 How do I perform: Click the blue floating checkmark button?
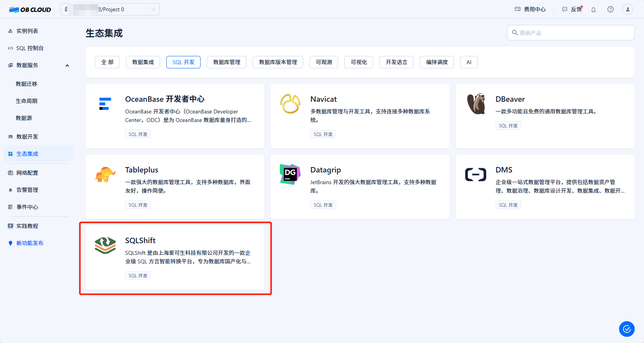627,329
